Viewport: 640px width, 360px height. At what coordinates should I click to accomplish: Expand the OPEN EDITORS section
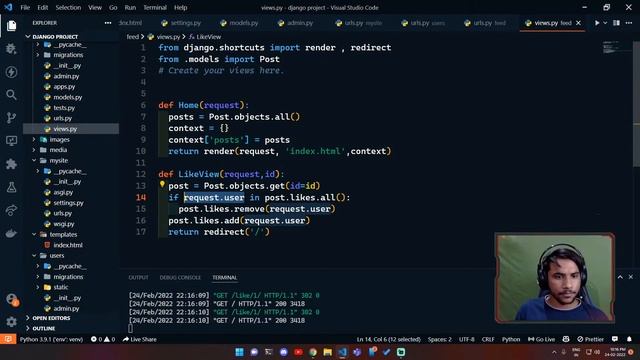click(x=51, y=318)
